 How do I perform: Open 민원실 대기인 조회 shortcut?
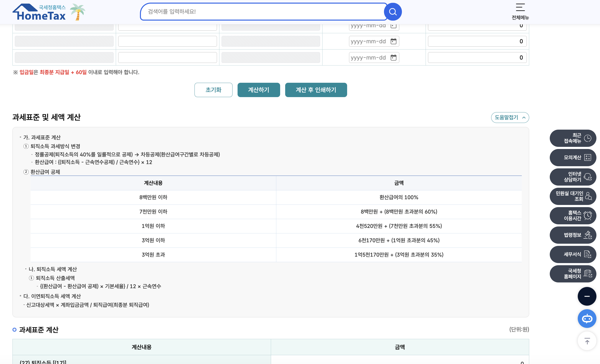(573, 196)
